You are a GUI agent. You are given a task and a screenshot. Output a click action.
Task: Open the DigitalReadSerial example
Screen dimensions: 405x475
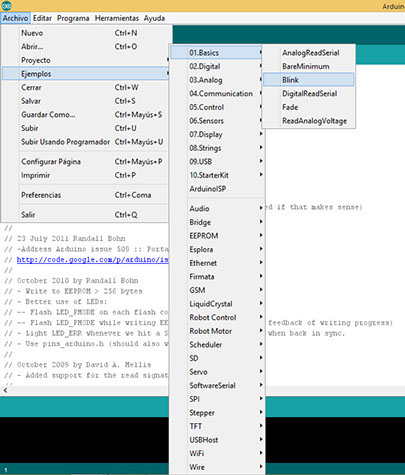[308, 94]
